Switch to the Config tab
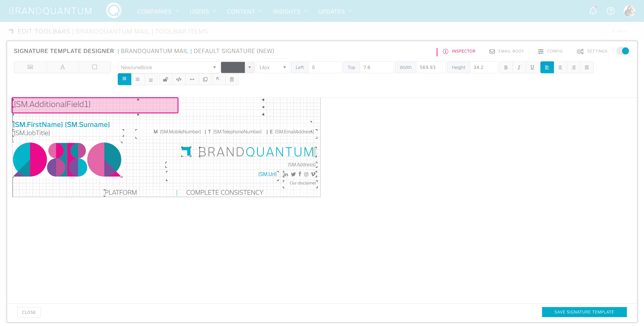644x326 pixels. coord(550,51)
